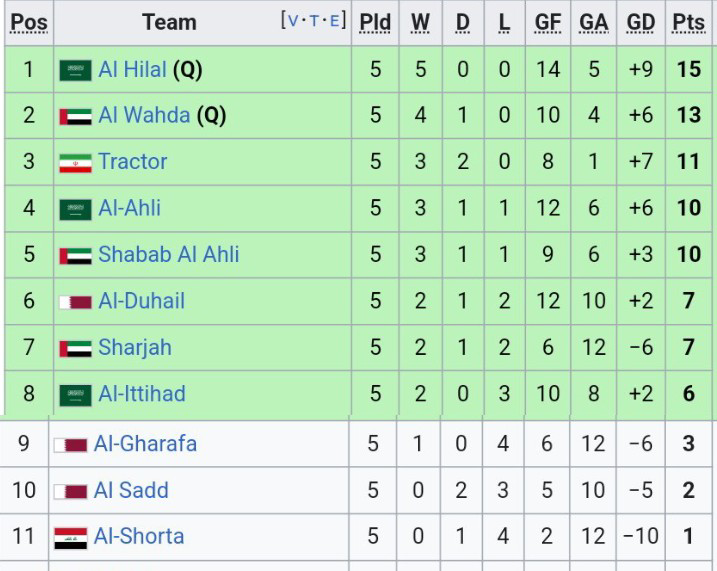Screen dimensions: 717x571
Task: Click the E (edit) template link
Action: pos(335,21)
